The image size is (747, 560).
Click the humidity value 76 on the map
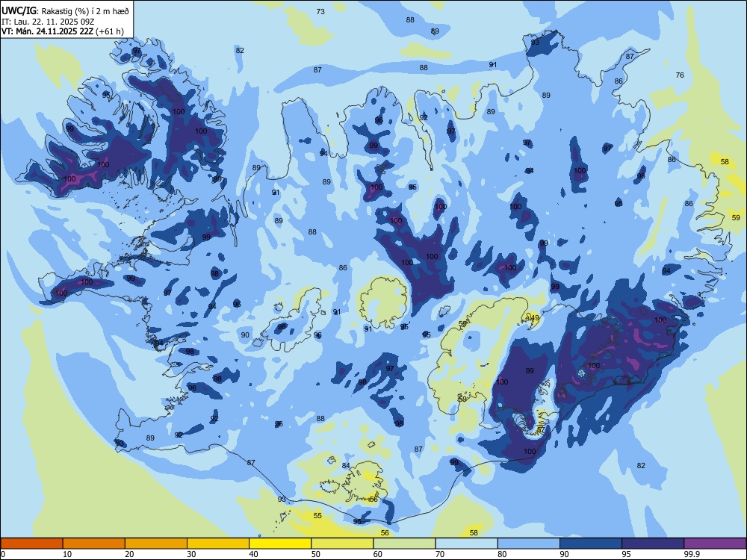click(x=680, y=75)
